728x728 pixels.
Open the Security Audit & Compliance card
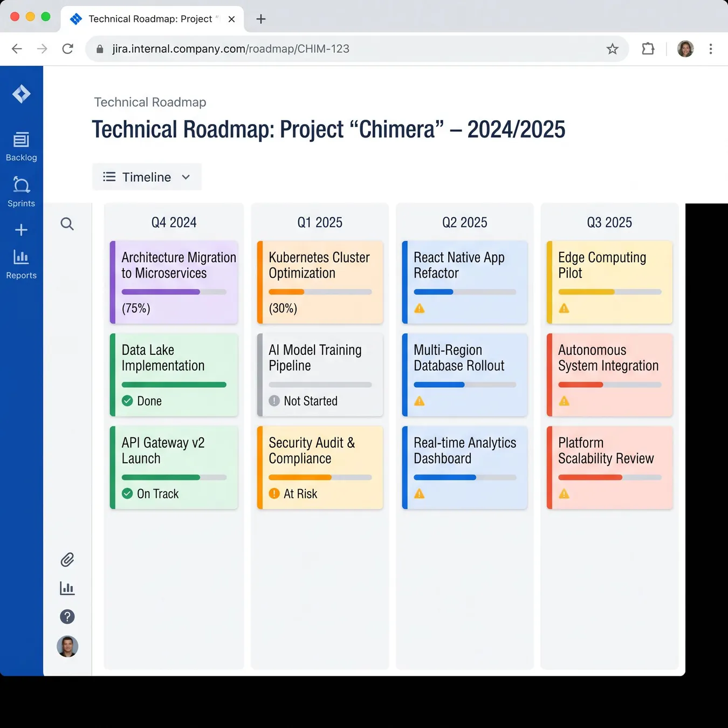(x=320, y=468)
